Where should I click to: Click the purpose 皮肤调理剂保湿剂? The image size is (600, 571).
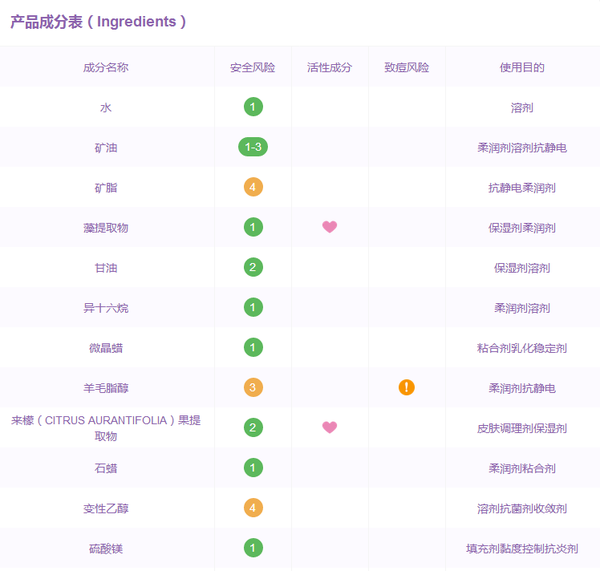522,429
